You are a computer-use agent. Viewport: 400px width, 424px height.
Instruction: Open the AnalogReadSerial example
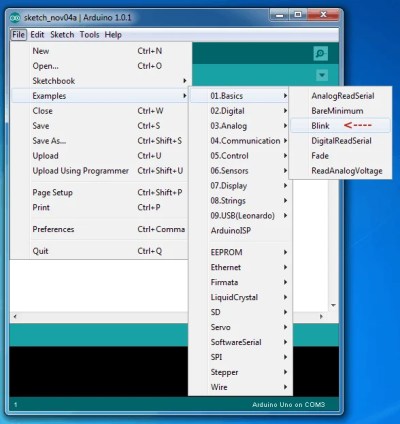pyautogui.click(x=340, y=96)
